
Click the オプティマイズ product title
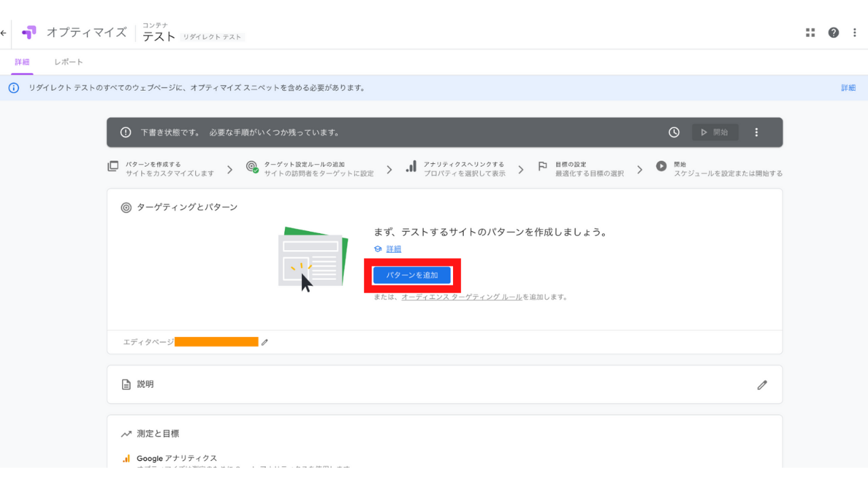(87, 33)
